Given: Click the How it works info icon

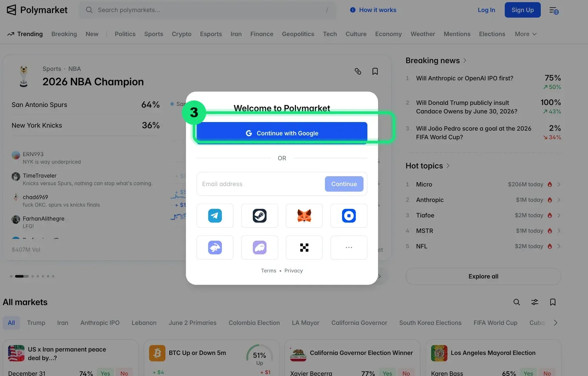Looking at the screenshot, I should point(353,10).
